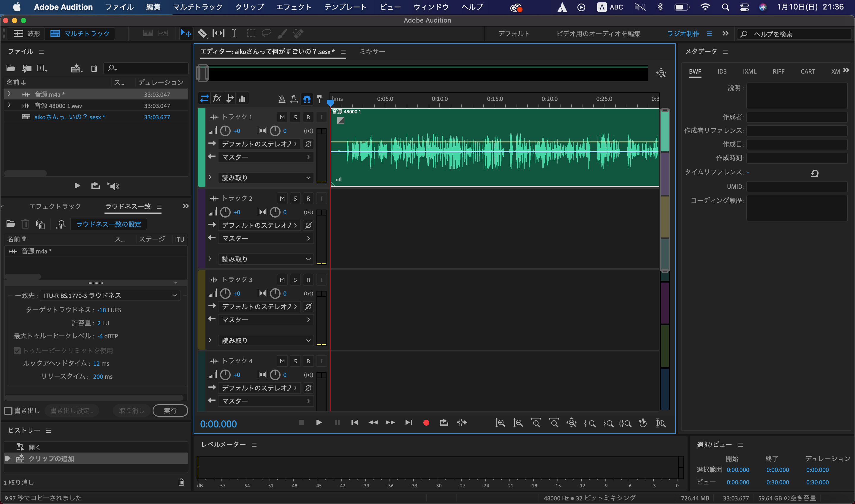Click the red Record button
Viewport: 855px width, 504px height.
(426, 423)
